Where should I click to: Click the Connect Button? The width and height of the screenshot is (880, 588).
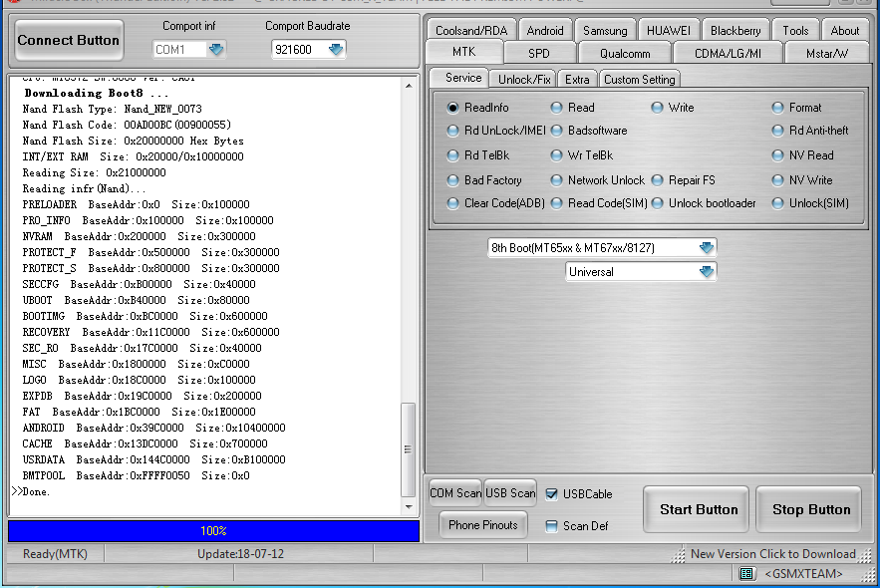(x=69, y=41)
